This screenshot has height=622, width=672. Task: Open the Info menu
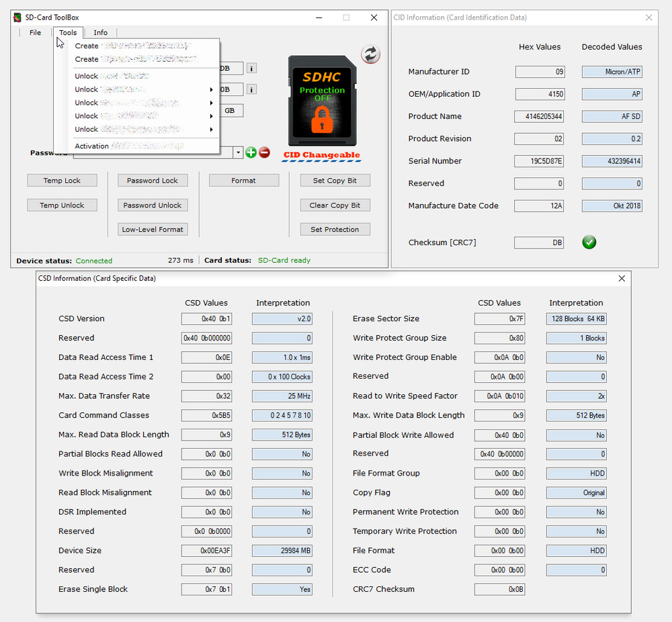point(100,32)
